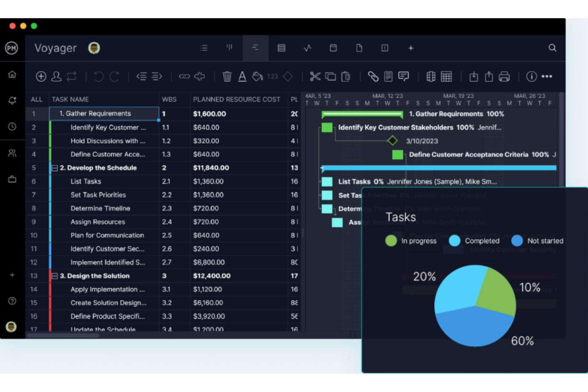Delete task using the trash icon

click(227, 76)
